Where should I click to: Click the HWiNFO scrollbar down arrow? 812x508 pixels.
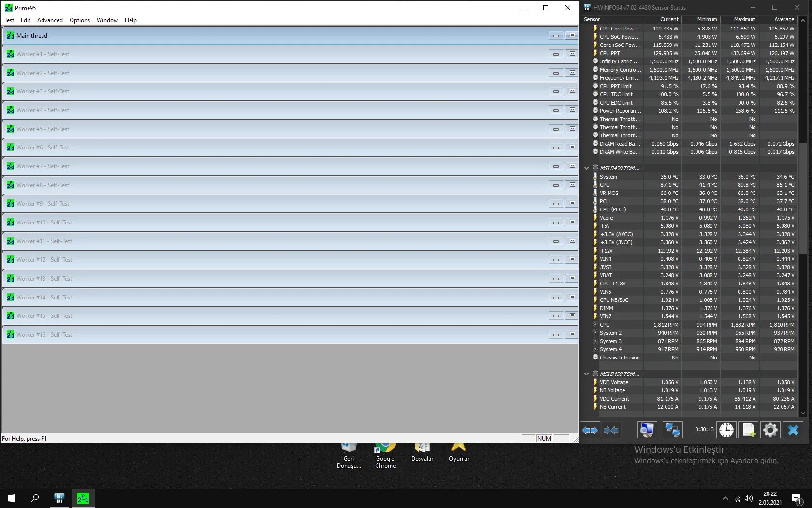803,413
